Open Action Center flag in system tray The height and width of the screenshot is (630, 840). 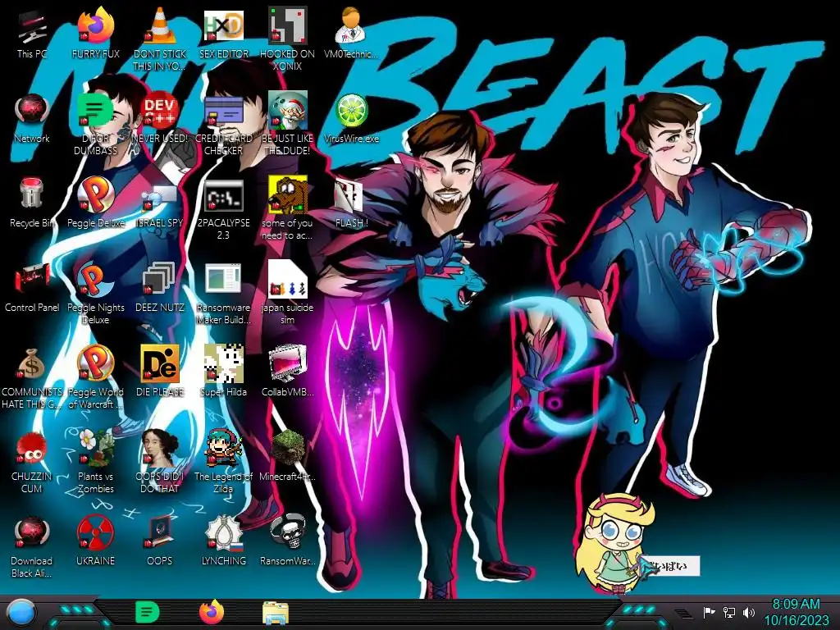[709, 612]
